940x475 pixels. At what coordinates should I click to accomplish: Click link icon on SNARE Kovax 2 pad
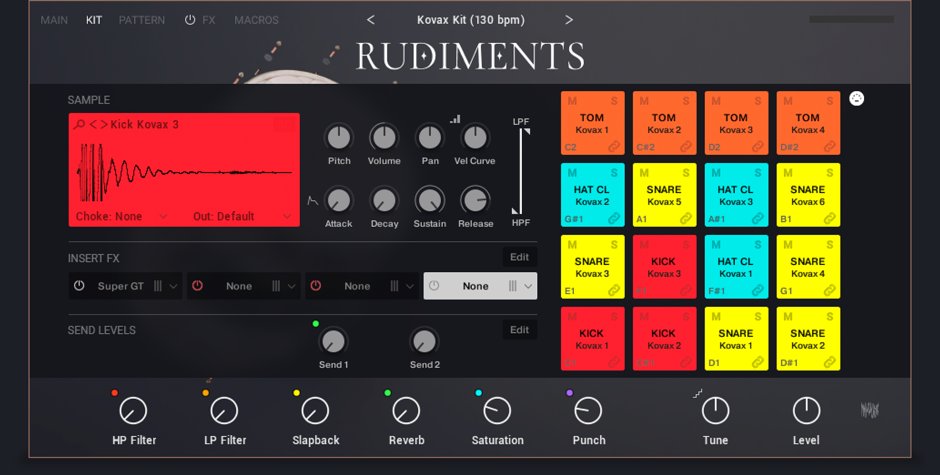click(x=830, y=362)
